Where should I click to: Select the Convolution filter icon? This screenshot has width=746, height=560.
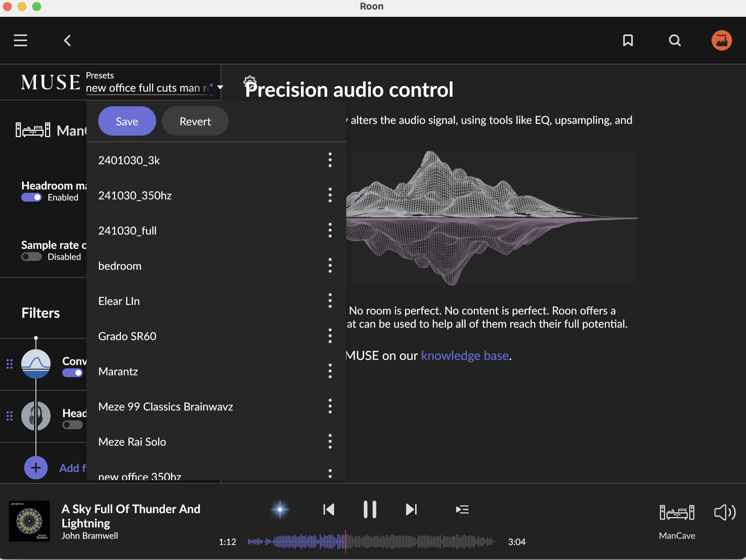36,364
